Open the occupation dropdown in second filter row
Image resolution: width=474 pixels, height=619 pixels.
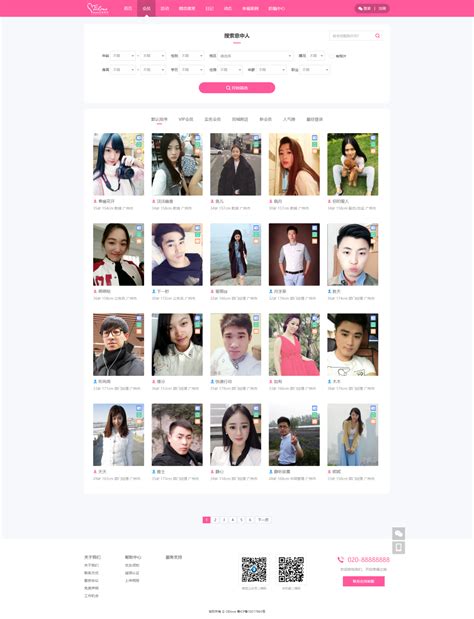(x=315, y=70)
